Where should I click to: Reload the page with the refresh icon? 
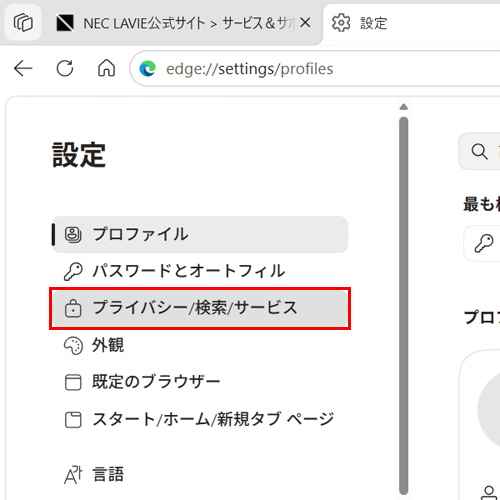tap(65, 68)
